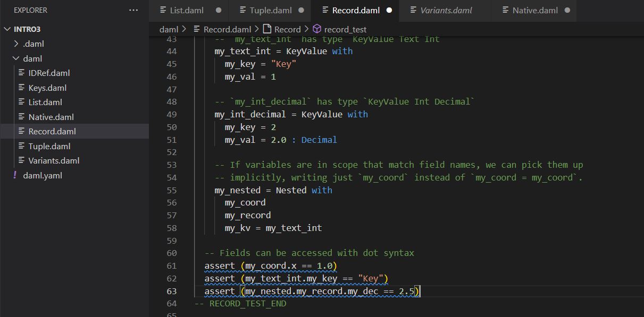Click unsaved dot on Record.daml tab
Screen dimensions: 644x317
pyautogui.click(x=389, y=10)
